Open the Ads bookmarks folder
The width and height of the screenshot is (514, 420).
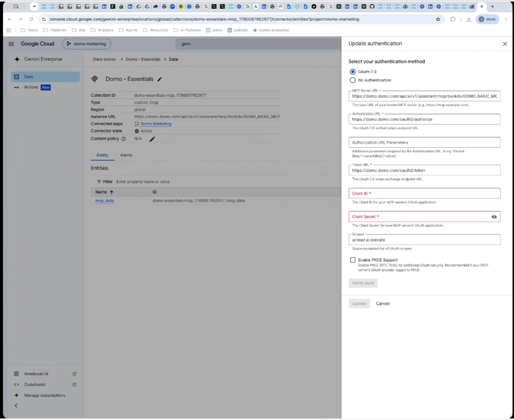[79, 30]
